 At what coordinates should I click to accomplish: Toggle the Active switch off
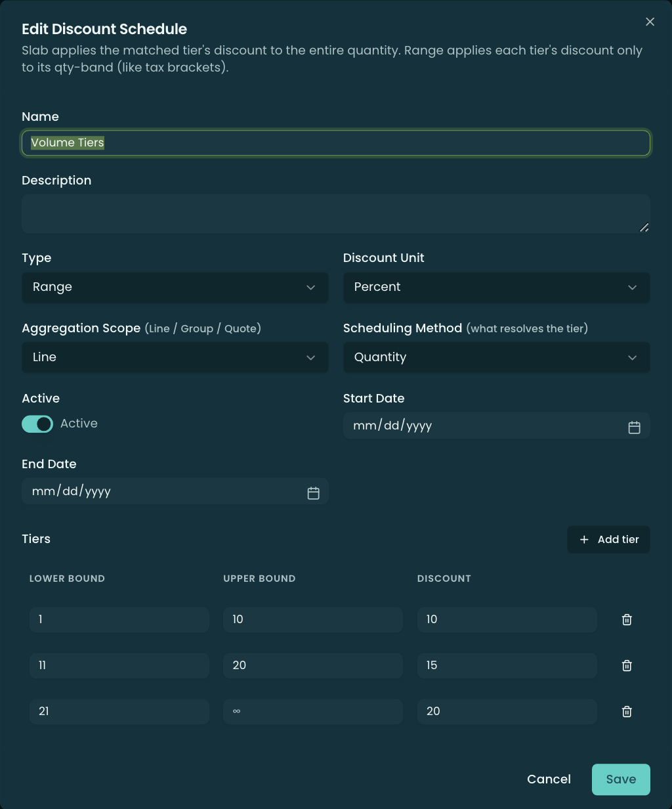[x=37, y=424]
